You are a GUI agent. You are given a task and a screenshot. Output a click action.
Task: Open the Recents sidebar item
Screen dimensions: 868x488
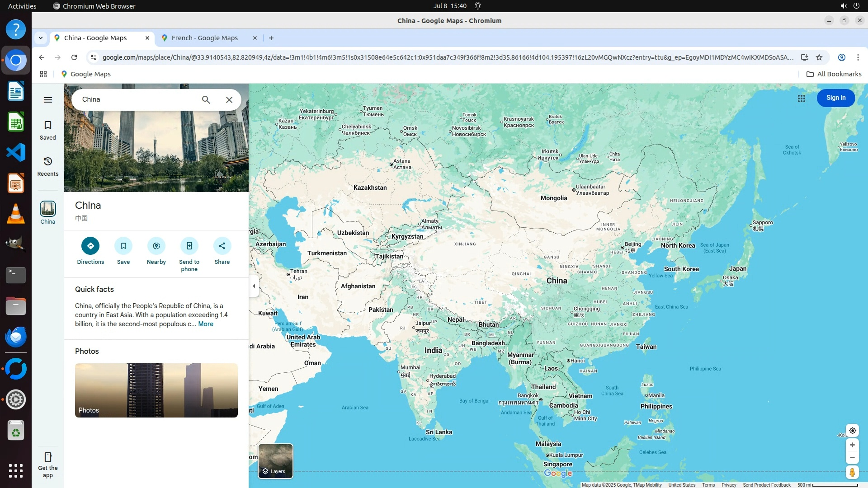(x=47, y=166)
